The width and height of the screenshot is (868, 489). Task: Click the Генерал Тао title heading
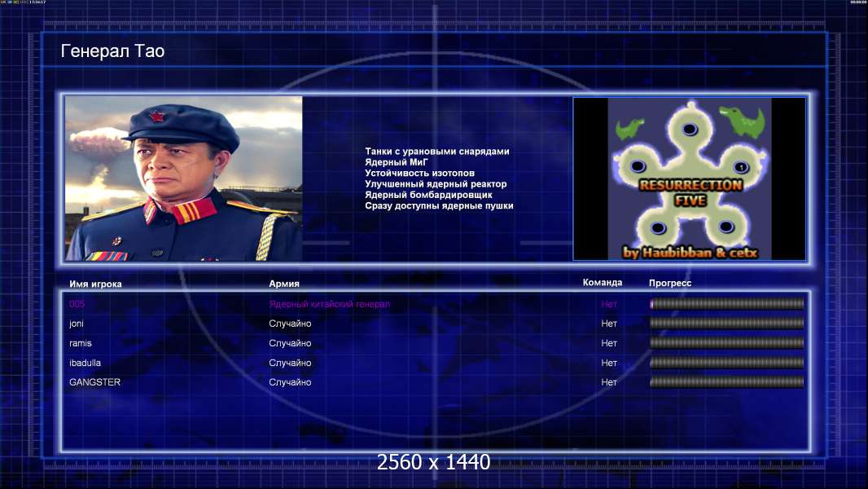click(x=112, y=51)
